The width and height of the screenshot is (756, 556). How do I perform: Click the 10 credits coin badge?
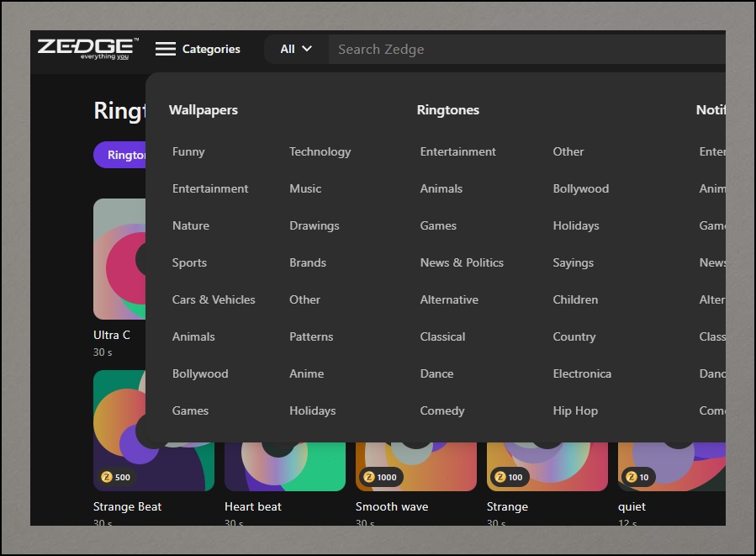(638, 477)
